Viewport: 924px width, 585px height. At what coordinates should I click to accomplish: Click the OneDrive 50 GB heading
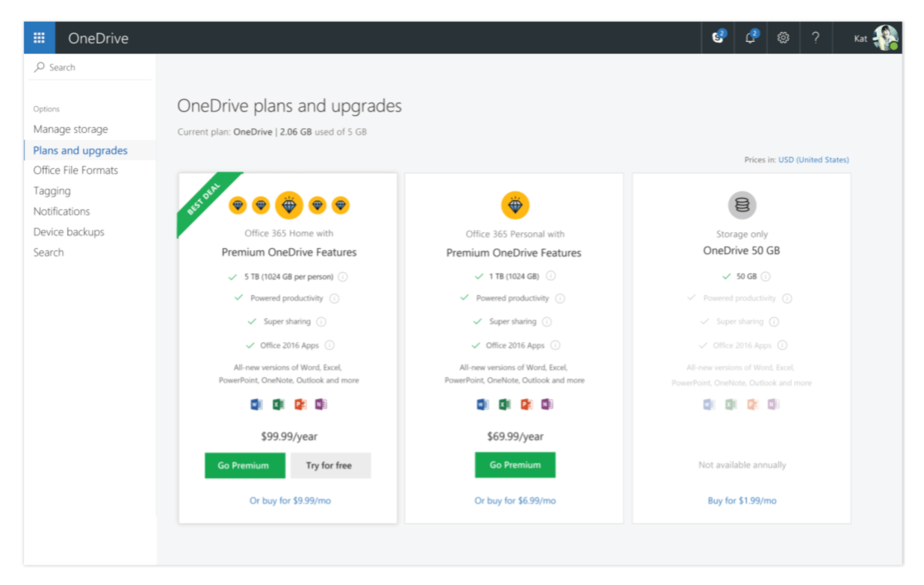pos(742,250)
